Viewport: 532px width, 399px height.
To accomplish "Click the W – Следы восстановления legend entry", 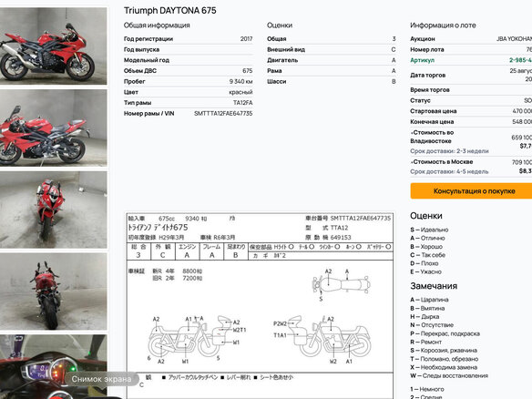I will (449, 375).
